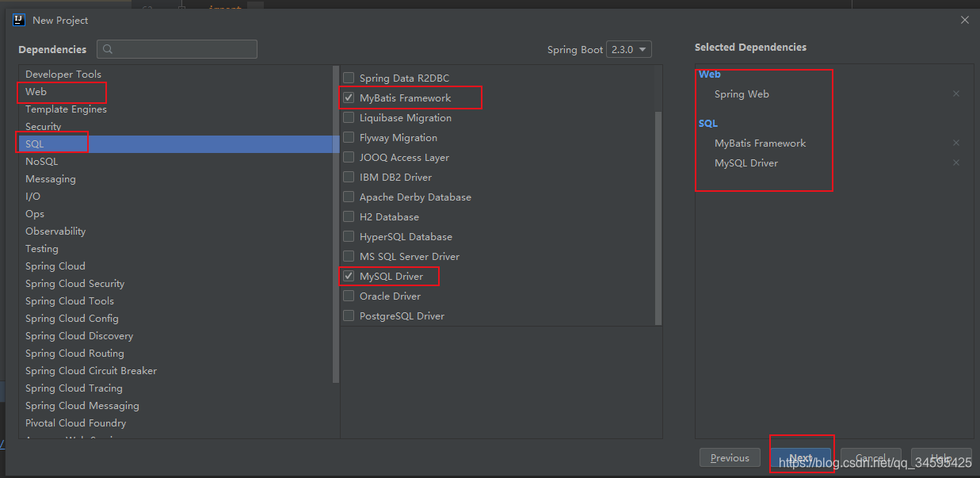This screenshot has height=478, width=980.
Task: Enable Oracle Driver checkbox
Action: click(x=349, y=296)
